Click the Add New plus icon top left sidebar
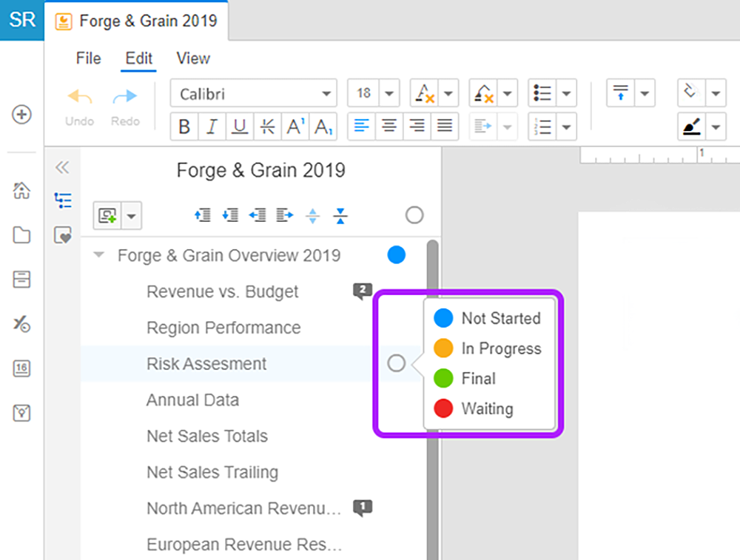 22,115
